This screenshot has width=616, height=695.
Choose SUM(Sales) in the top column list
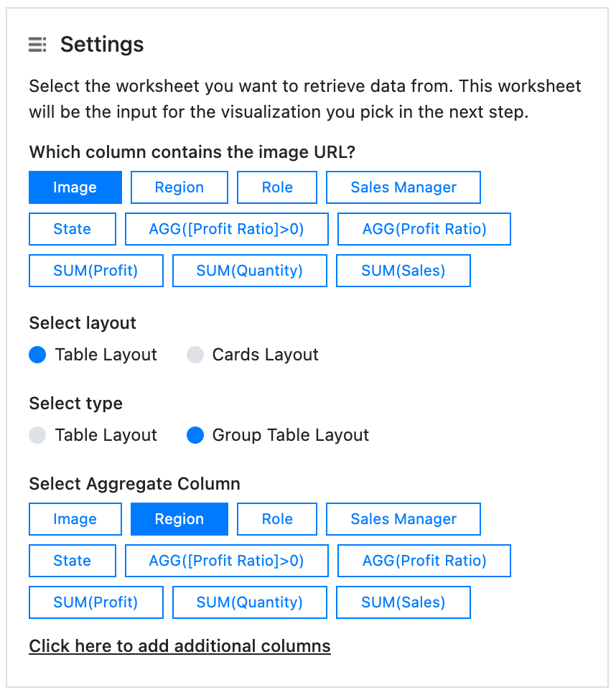[x=403, y=271]
